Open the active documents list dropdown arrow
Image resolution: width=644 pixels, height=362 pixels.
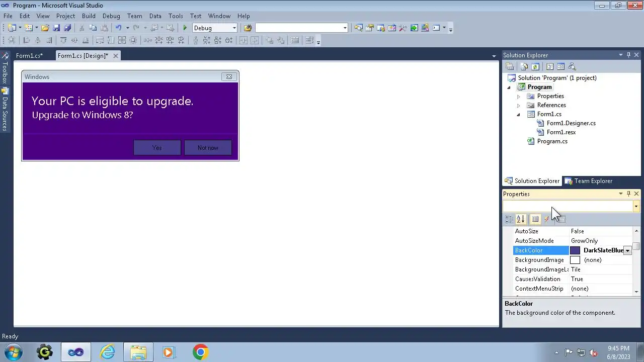(494, 56)
